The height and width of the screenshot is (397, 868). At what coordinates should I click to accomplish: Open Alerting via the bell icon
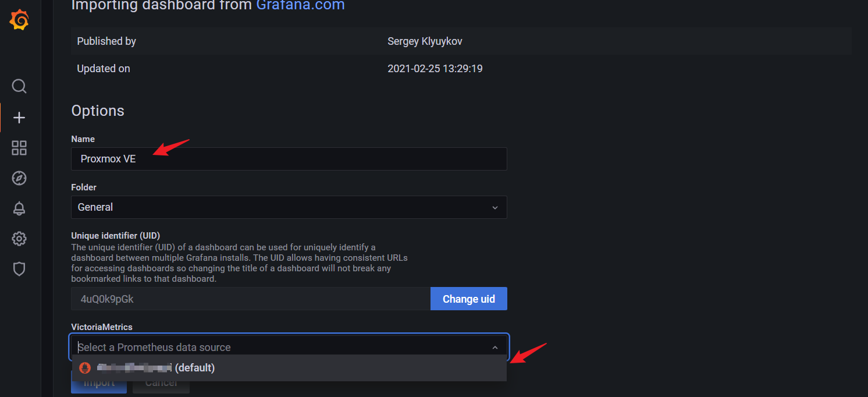coord(19,208)
